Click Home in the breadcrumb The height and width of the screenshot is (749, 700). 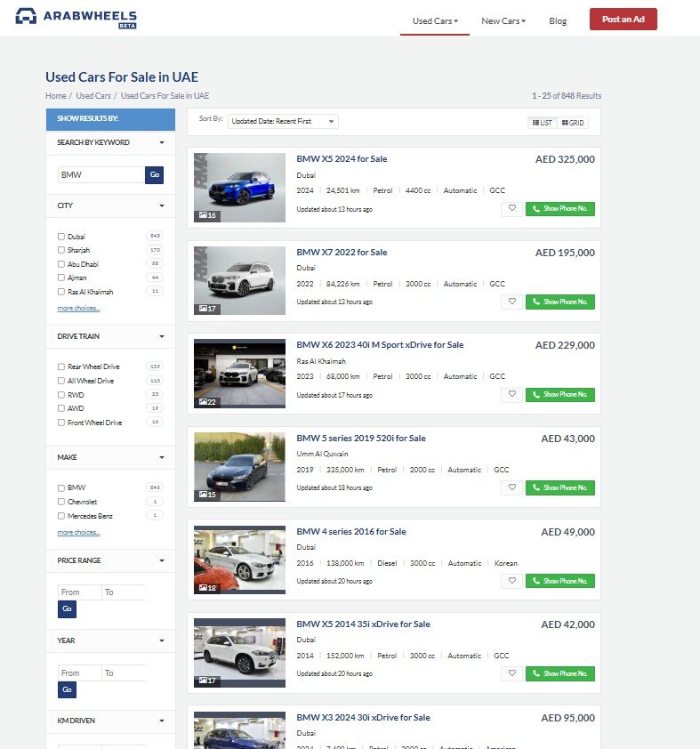(56, 95)
